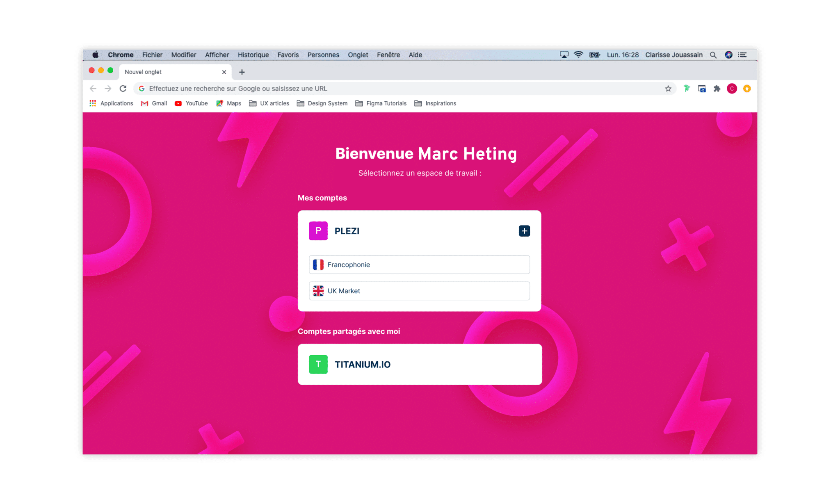Close the Nouvel onglet tab
This screenshot has width=840, height=504.
click(x=224, y=72)
